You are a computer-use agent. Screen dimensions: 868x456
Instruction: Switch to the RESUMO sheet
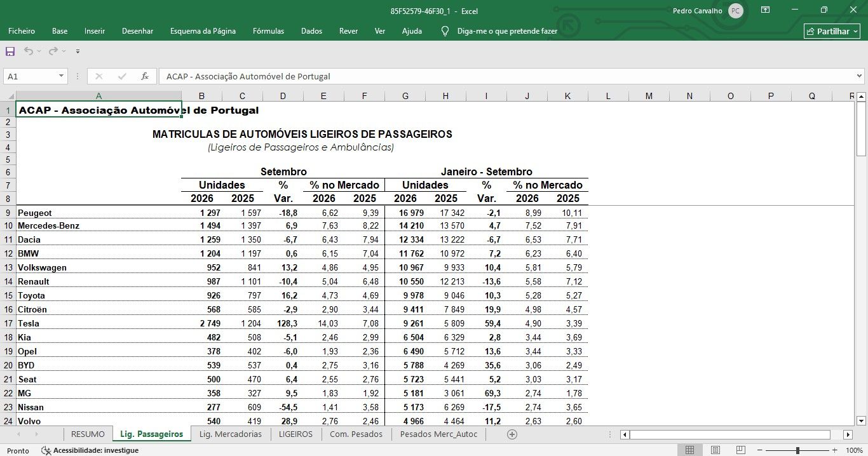point(88,434)
